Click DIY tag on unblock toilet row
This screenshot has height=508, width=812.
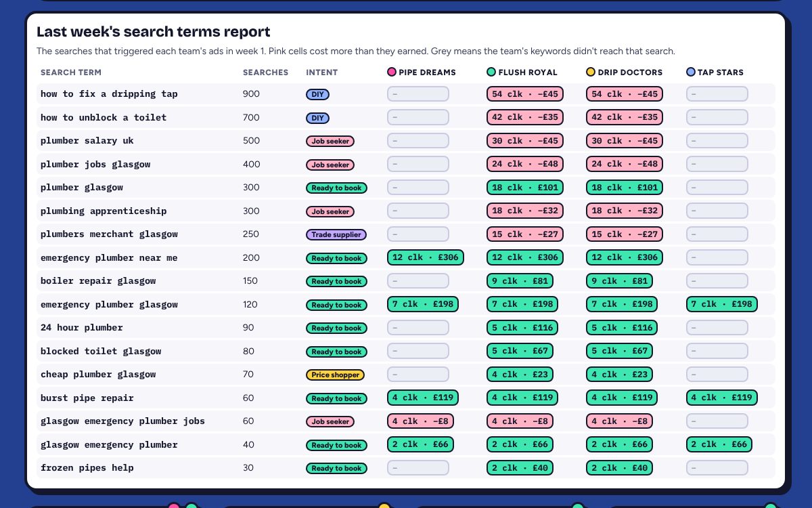pyautogui.click(x=317, y=118)
